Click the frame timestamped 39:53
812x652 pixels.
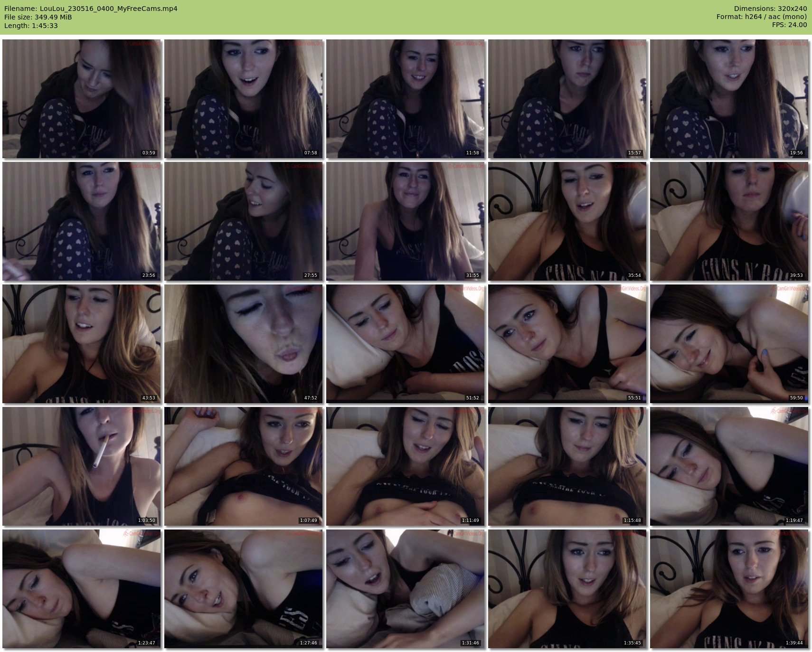click(729, 221)
